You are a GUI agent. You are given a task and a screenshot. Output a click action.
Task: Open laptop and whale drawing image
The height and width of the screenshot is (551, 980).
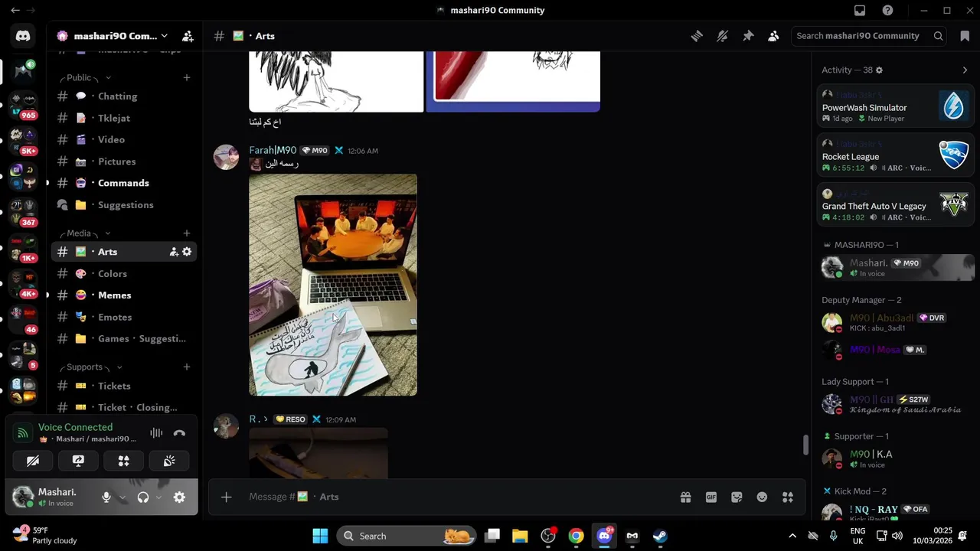333,285
